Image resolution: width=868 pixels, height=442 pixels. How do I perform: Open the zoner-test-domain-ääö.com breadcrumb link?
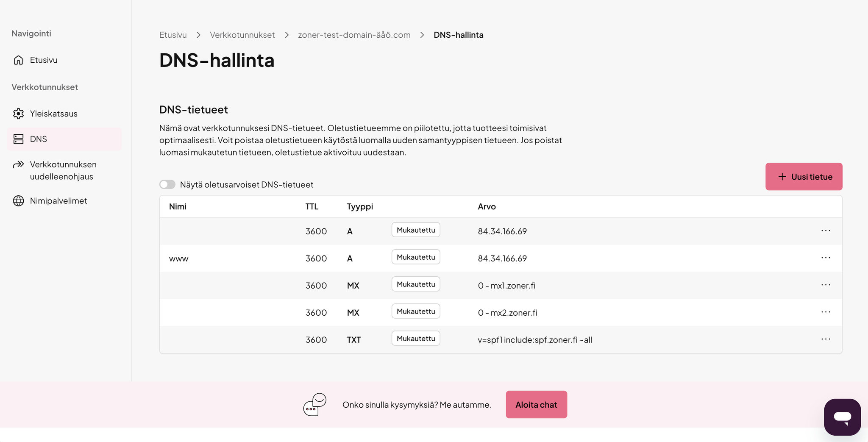[x=354, y=35]
